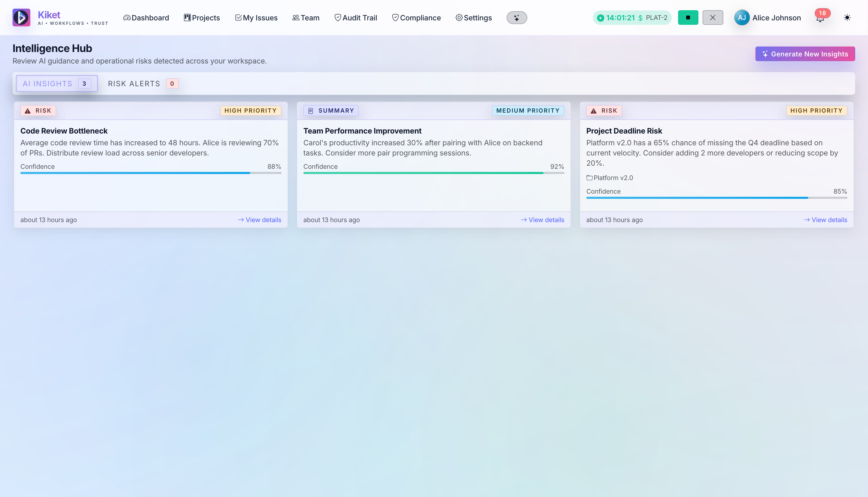Click Team Performance Improvement confidence bar

point(433,173)
